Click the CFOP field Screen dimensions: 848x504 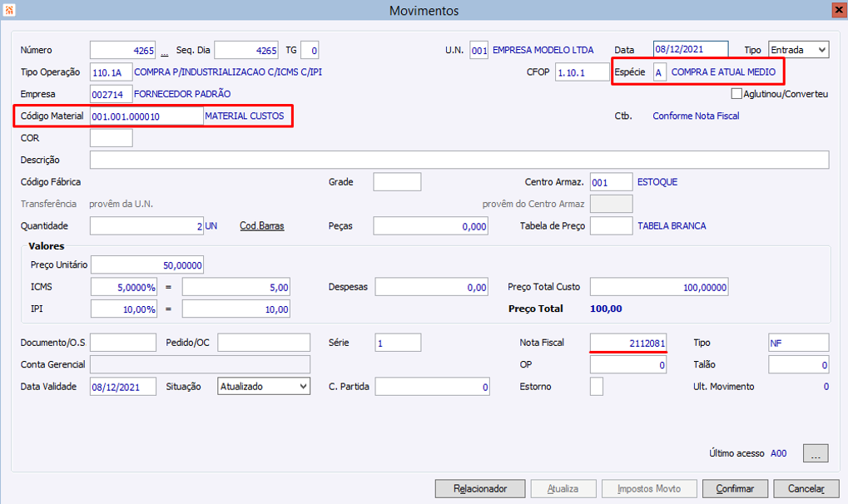(582, 72)
